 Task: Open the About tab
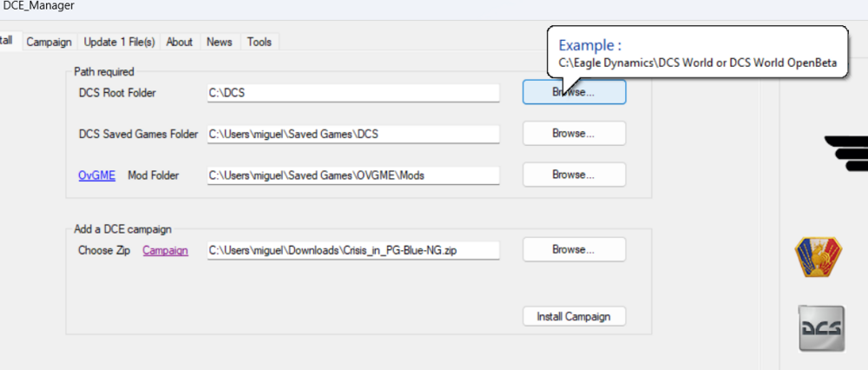coord(180,42)
